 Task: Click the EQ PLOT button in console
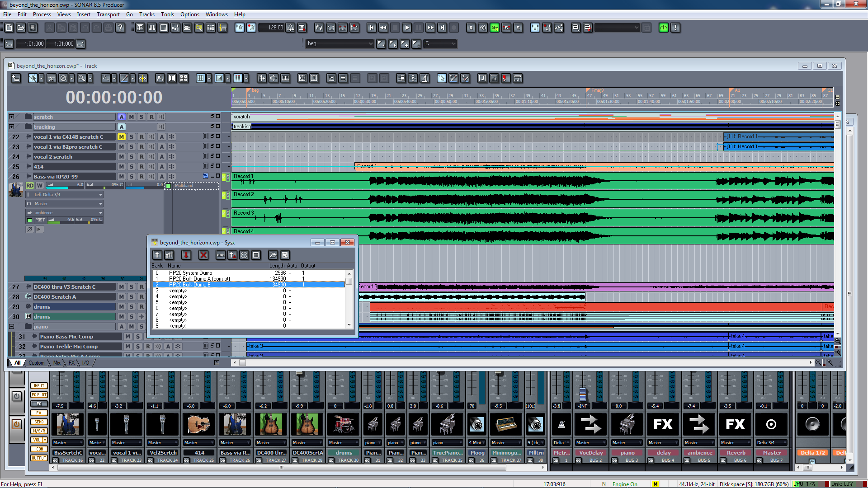39,395
